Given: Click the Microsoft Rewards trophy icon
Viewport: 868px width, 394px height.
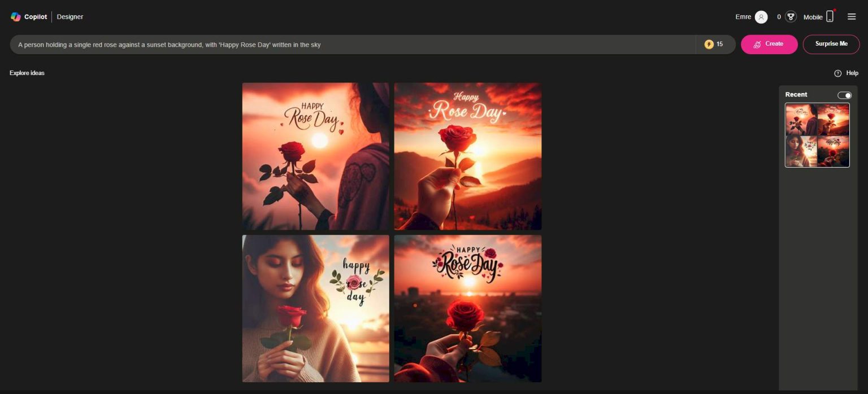Looking at the screenshot, I should [790, 16].
